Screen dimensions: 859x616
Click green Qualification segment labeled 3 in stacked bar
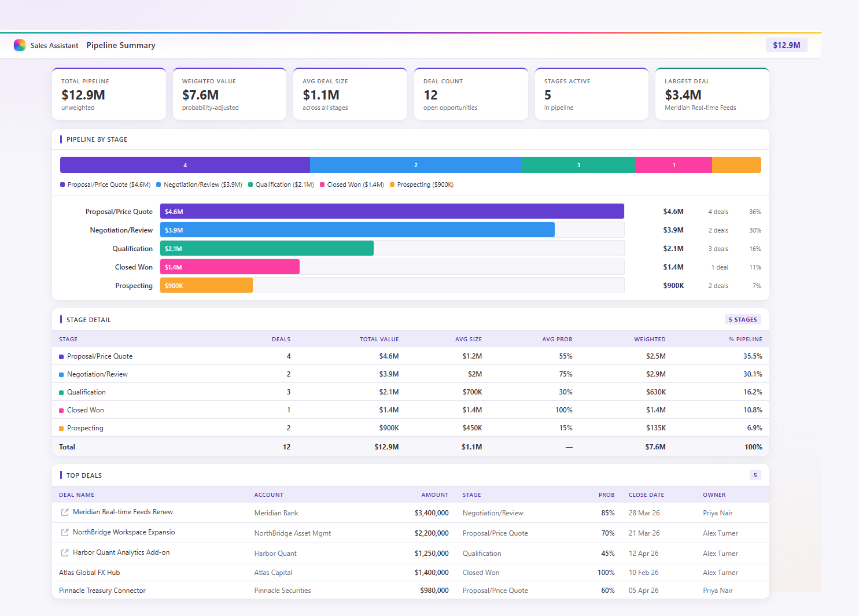click(x=578, y=165)
